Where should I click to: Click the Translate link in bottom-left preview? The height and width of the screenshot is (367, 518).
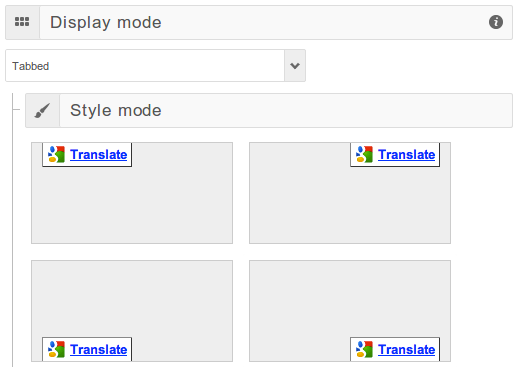click(x=99, y=349)
